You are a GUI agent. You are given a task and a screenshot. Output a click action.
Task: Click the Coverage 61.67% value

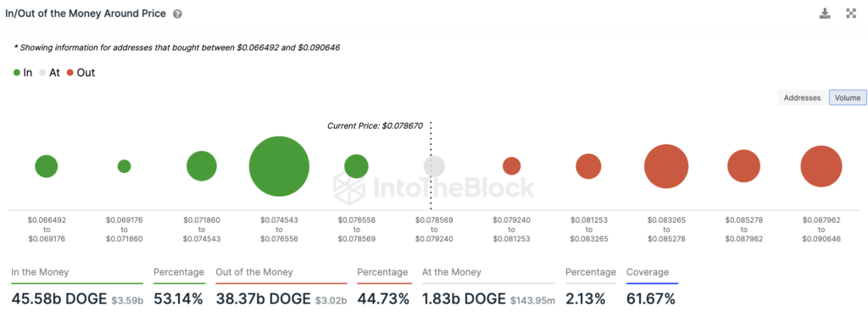pyautogui.click(x=650, y=299)
